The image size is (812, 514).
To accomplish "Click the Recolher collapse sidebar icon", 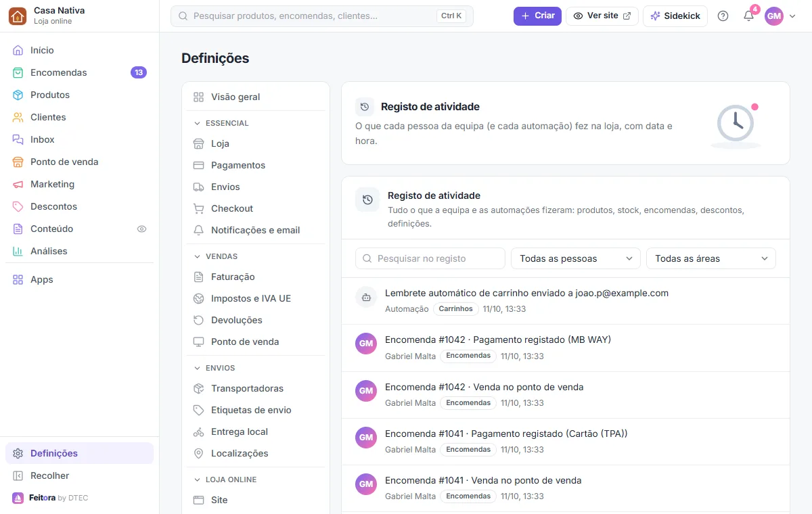I will 18,476.
